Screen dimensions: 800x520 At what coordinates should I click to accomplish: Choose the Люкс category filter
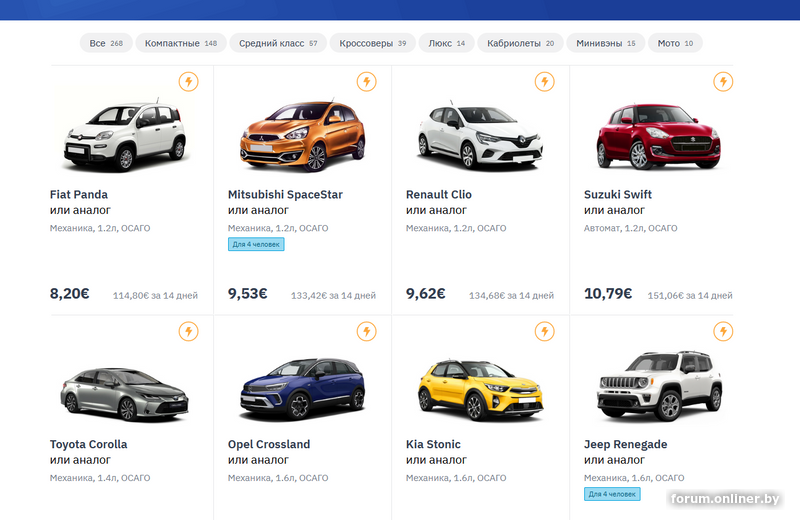point(447,43)
